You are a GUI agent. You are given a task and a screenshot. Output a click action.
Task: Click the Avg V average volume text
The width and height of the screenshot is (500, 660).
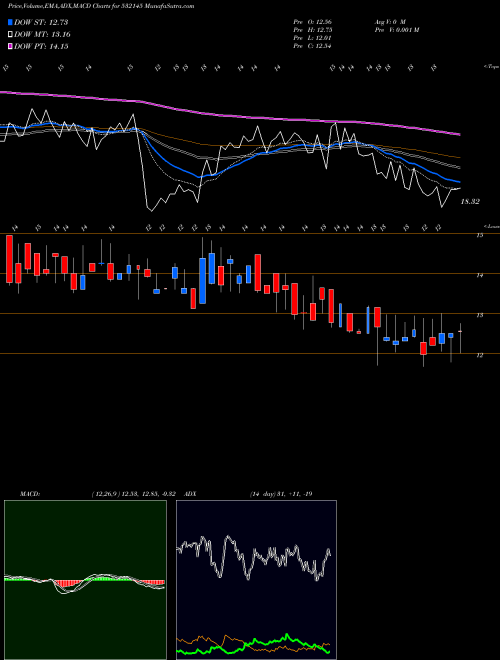pos(390,21)
